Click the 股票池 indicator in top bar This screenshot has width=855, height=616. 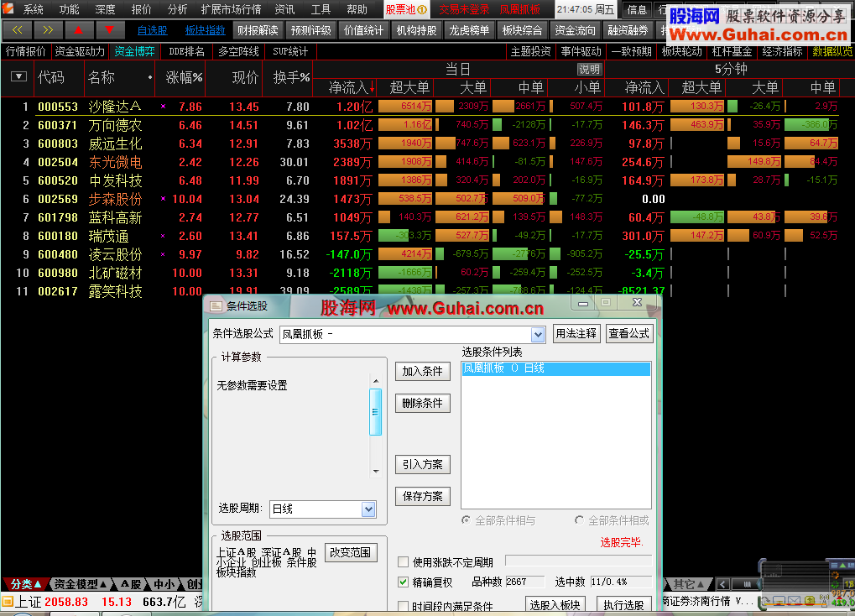tap(406, 9)
